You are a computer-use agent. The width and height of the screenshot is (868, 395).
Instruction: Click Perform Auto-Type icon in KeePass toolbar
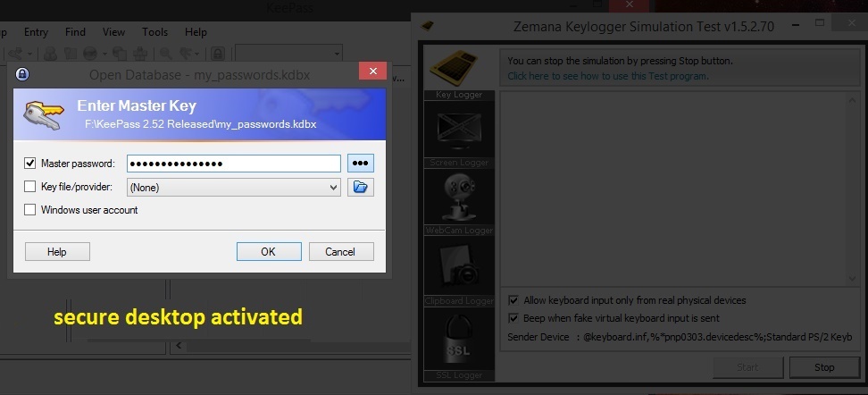[x=140, y=54]
